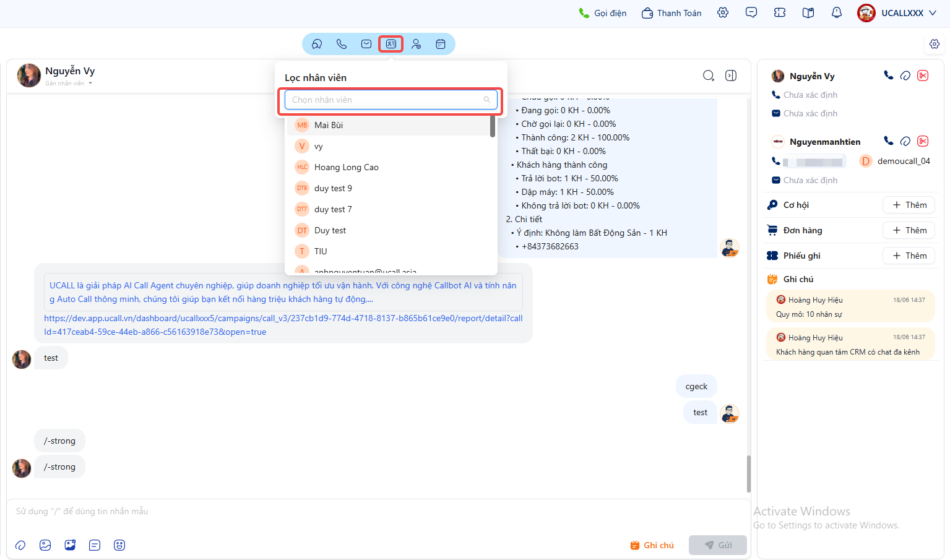Open the dev.app.ucall.vn campaign report link
Screen dimensions: 950x560
(283, 325)
